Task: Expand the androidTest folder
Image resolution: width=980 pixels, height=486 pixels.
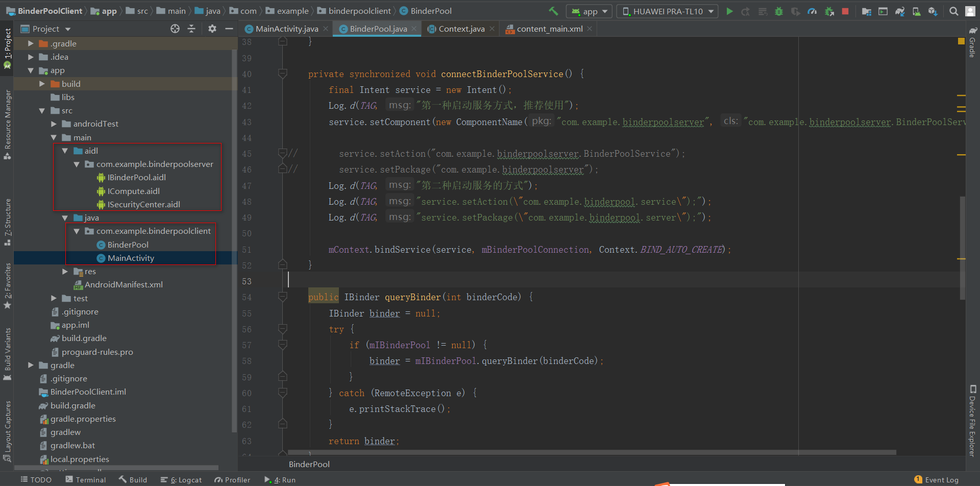Action: tap(54, 124)
